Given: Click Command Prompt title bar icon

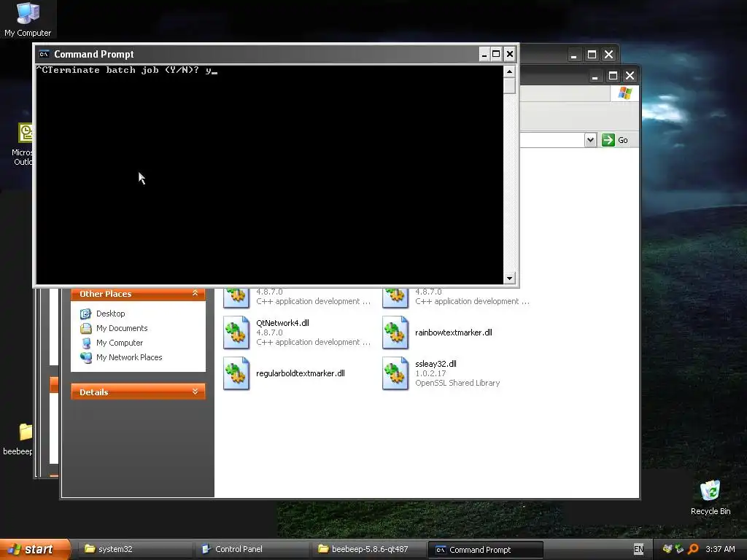Looking at the screenshot, I should pos(44,54).
